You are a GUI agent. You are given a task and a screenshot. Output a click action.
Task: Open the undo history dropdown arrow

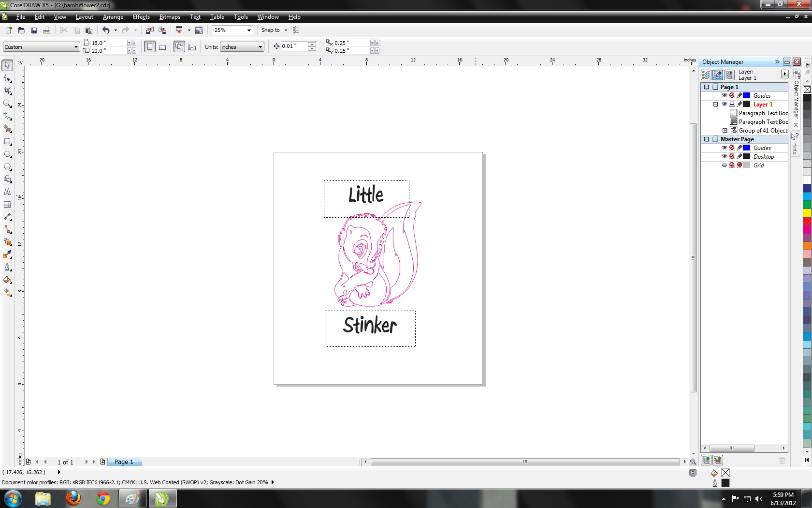pos(116,30)
